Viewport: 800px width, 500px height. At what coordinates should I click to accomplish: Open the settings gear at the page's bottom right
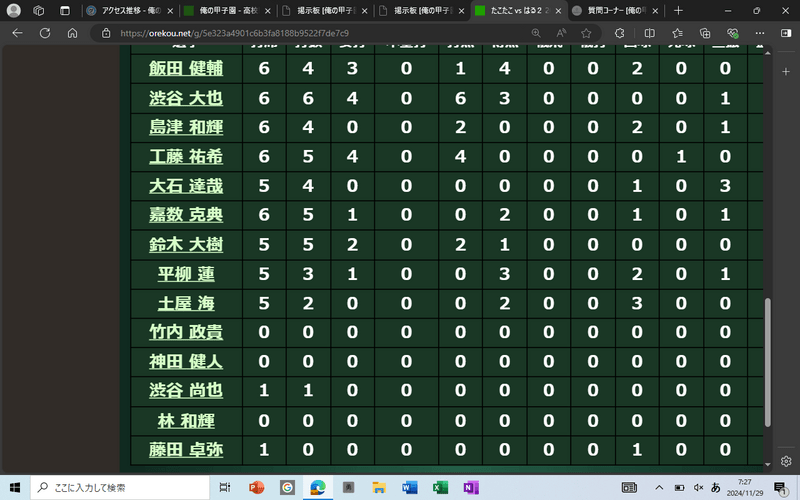(x=786, y=462)
